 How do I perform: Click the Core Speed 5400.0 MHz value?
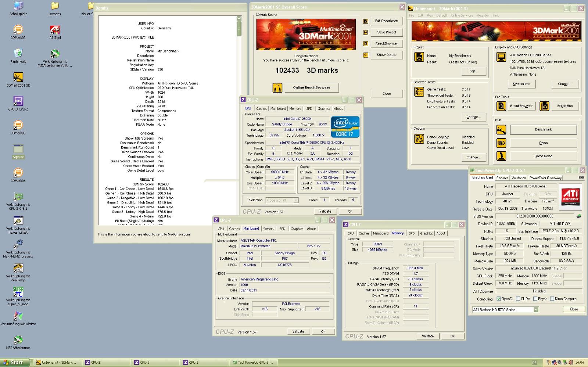tap(280, 172)
